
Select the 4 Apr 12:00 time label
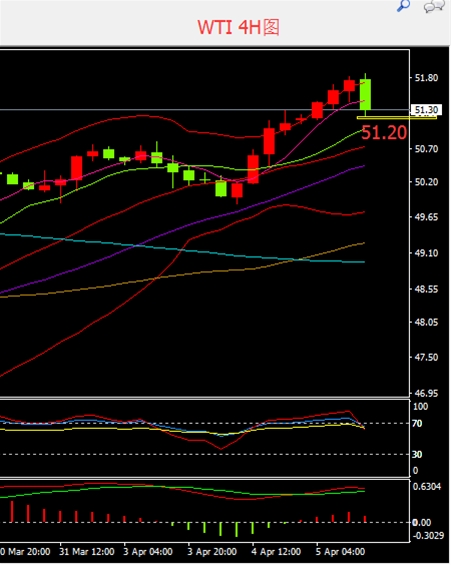pos(276,552)
